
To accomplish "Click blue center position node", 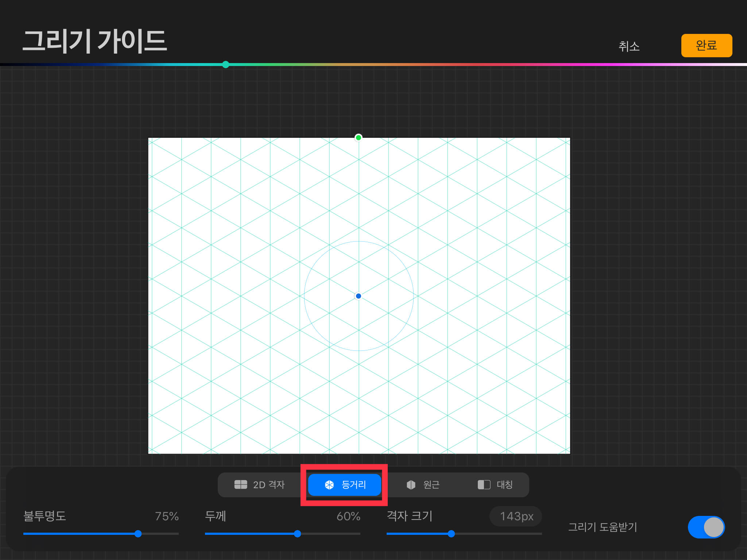I will click(359, 296).
